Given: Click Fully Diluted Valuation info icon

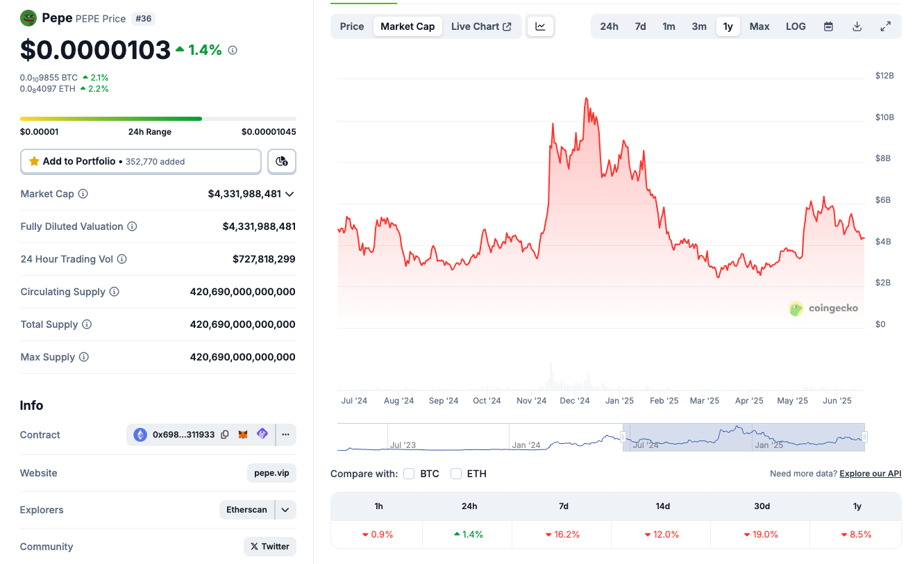Looking at the screenshot, I should pos(132,226).
